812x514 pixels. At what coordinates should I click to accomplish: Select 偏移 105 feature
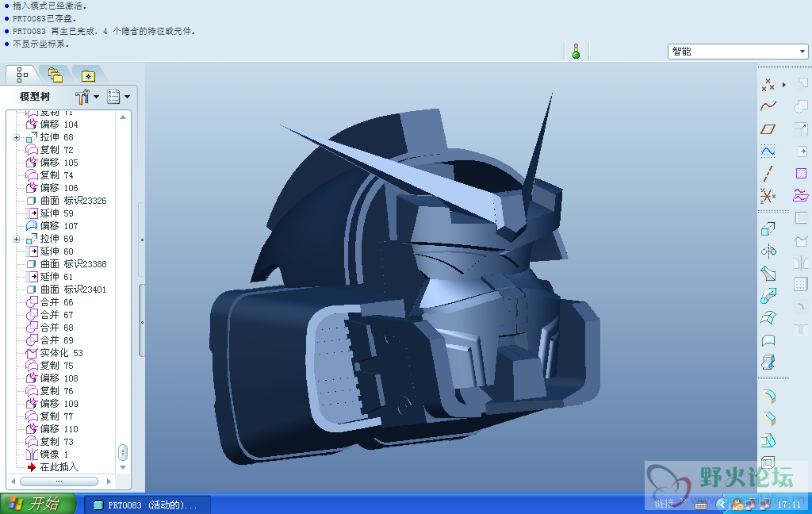tap(52, 163)
